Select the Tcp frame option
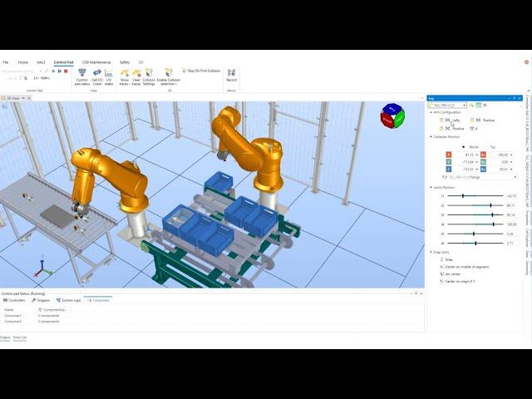The width and height of the screenshot is (532, 399). pyautogui.click(x=493, y=147)
